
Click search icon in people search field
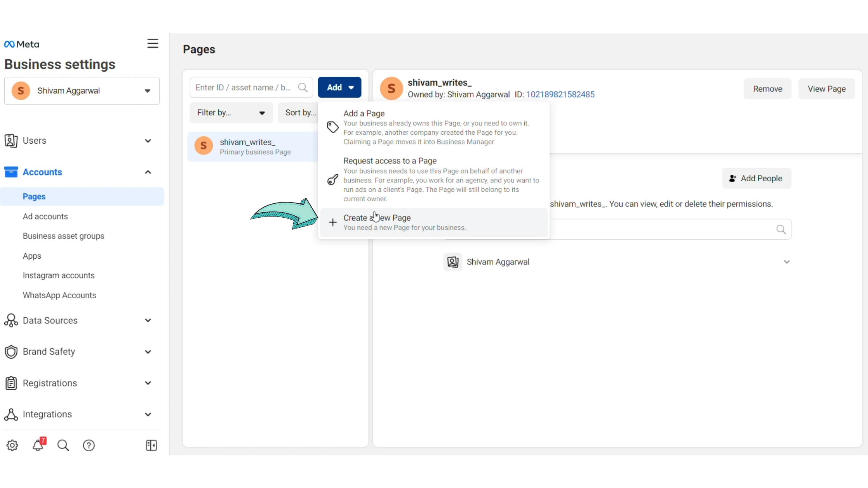click(x=781, y=230)
